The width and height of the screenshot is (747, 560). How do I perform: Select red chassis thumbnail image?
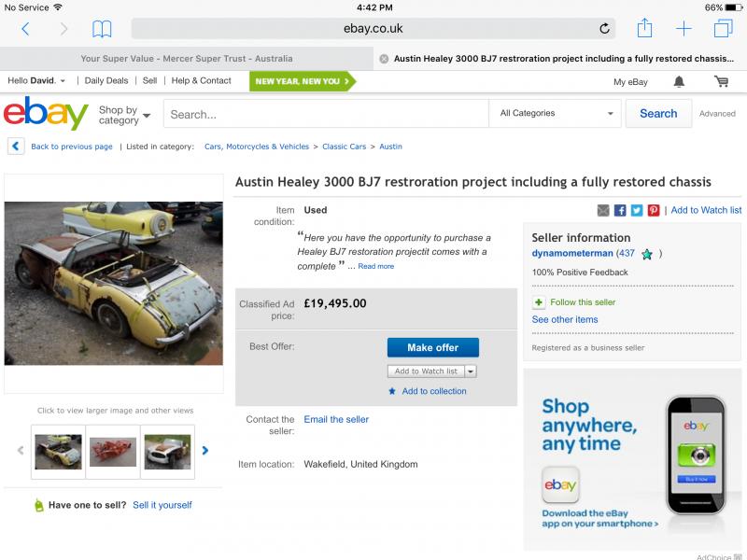click(x=113, y=452)
